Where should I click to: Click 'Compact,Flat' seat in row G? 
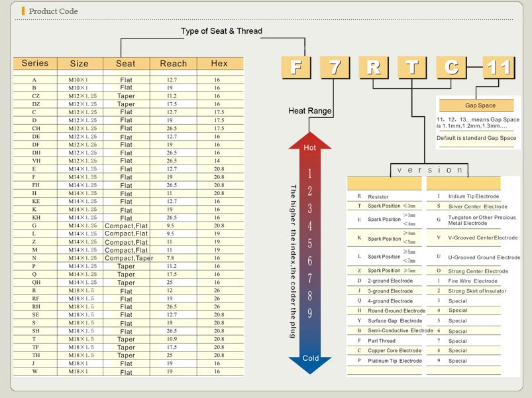127,226
